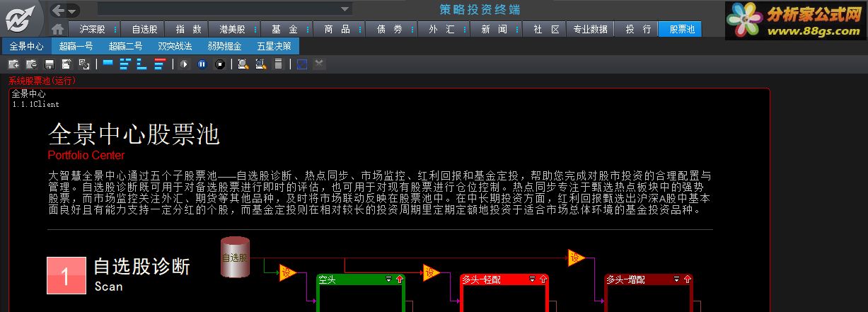Click the gray X toolbar icon

[x=319, y=64]
